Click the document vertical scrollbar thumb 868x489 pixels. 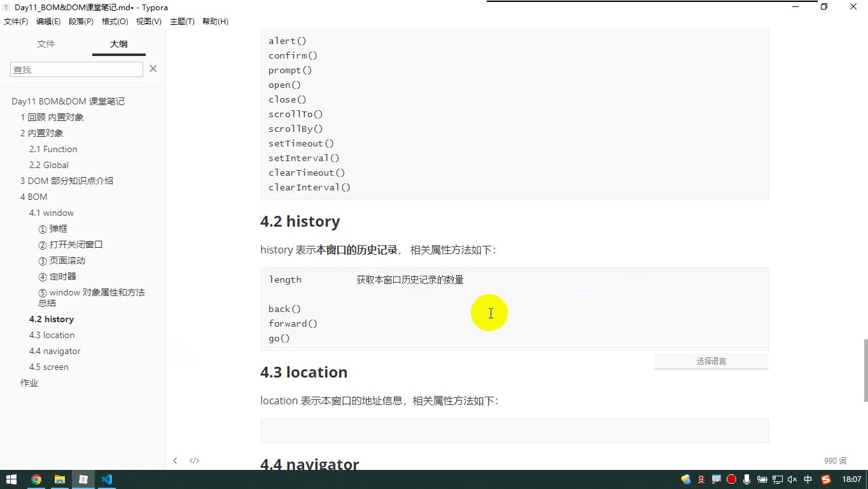pos(865,371)
